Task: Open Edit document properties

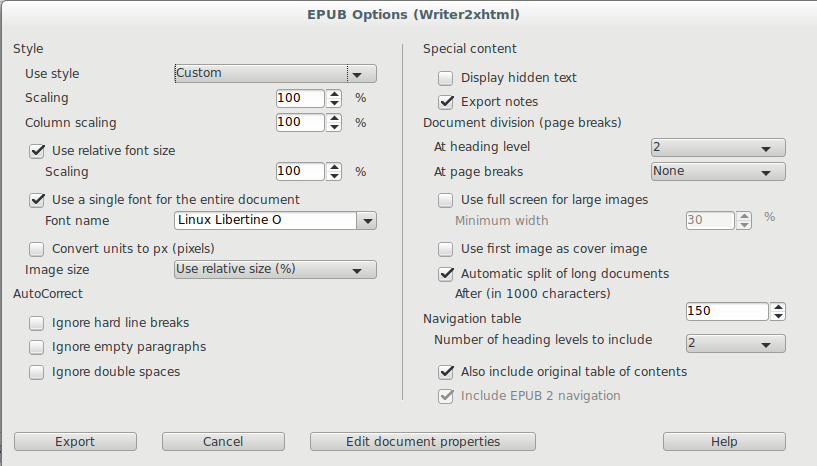Action: tap(423, 442)
